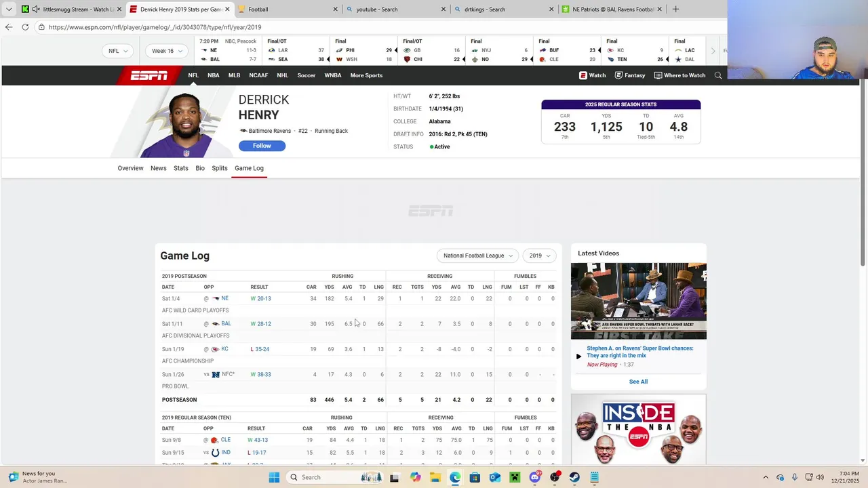Show hidden system tray icons
This screenshot has height=488, width=868.
766,477
